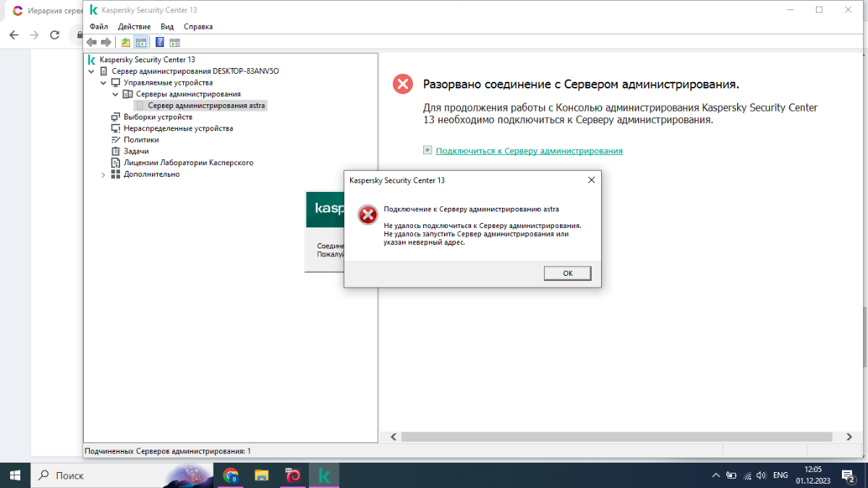868x488 pixels.
Task: Click the taskbar clock showing 12:05
Action: click(x=813, y=476)
